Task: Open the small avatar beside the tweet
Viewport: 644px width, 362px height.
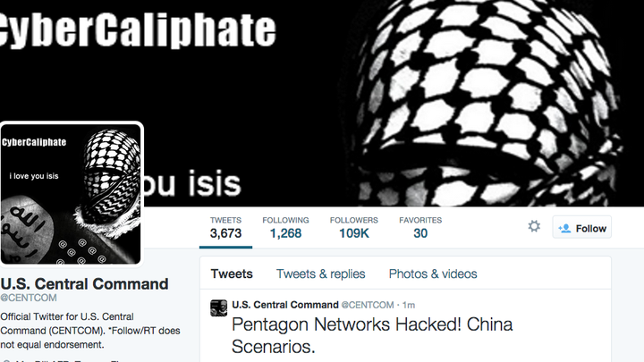Action: tap(218, 307)
